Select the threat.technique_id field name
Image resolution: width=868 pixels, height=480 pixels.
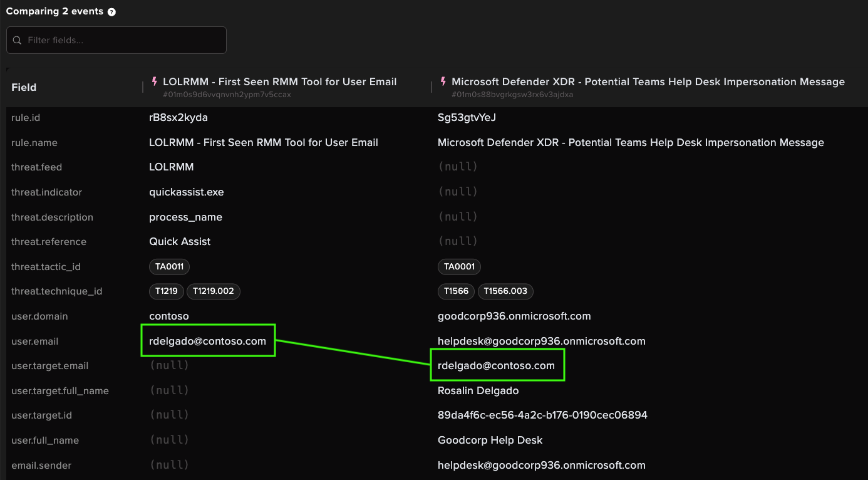pyautogui.click(x=57, y=291)
